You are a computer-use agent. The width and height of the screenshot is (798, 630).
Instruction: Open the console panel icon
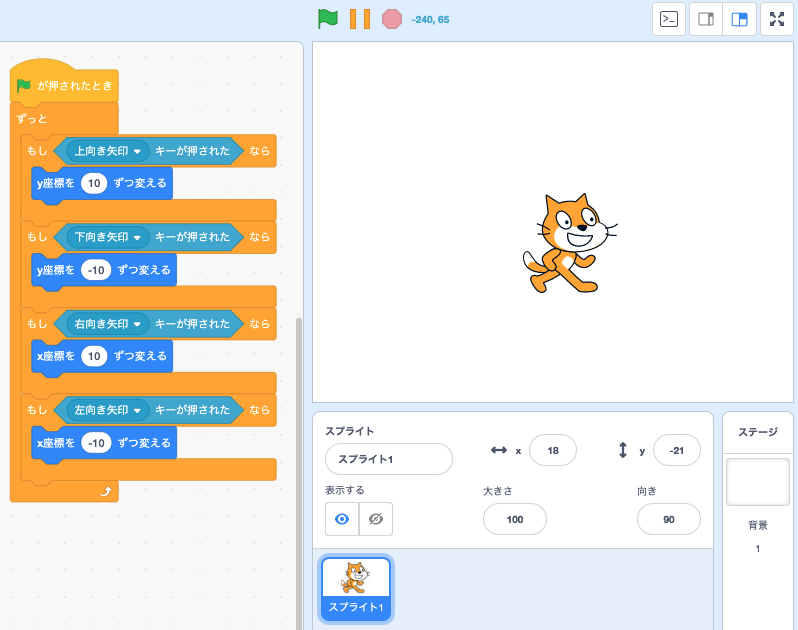pos(669,19)
